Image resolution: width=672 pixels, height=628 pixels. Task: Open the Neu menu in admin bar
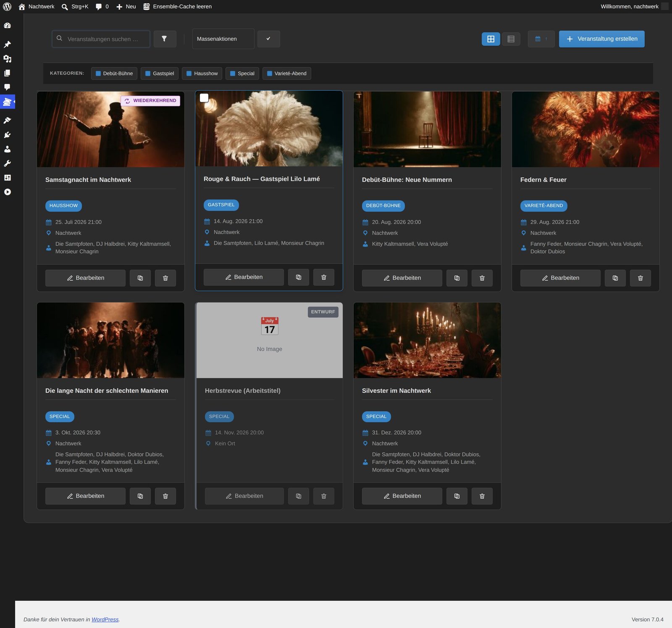126,7
